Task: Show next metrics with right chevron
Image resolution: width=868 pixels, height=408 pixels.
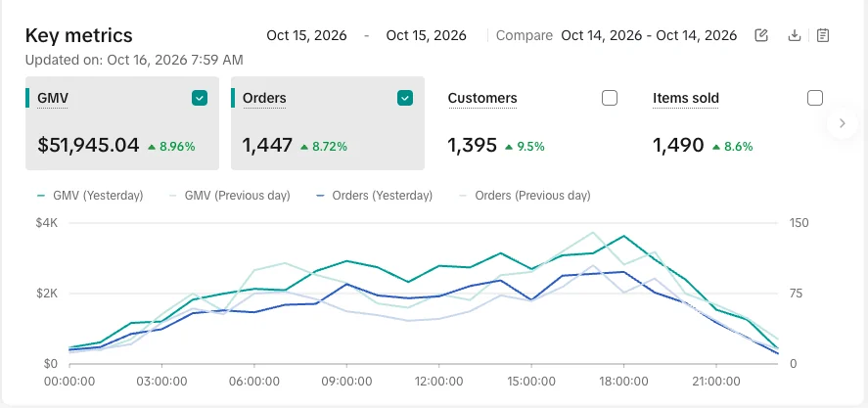Action: pyautogui.click(x=842, y=123)
